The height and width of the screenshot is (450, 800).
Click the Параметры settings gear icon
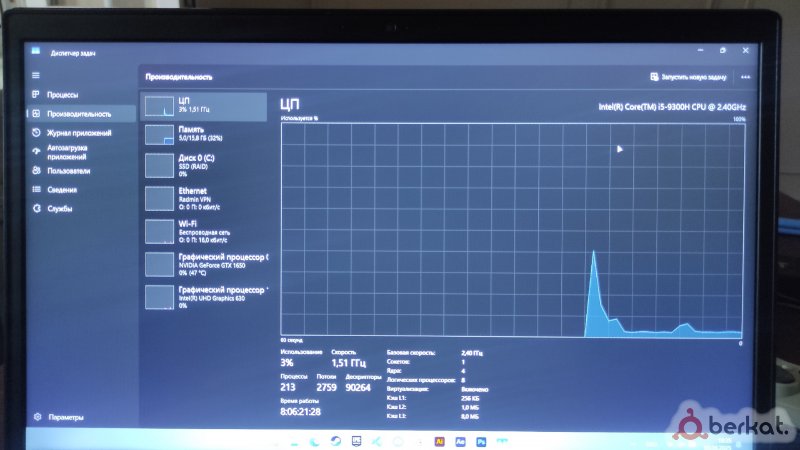[37, 417]
